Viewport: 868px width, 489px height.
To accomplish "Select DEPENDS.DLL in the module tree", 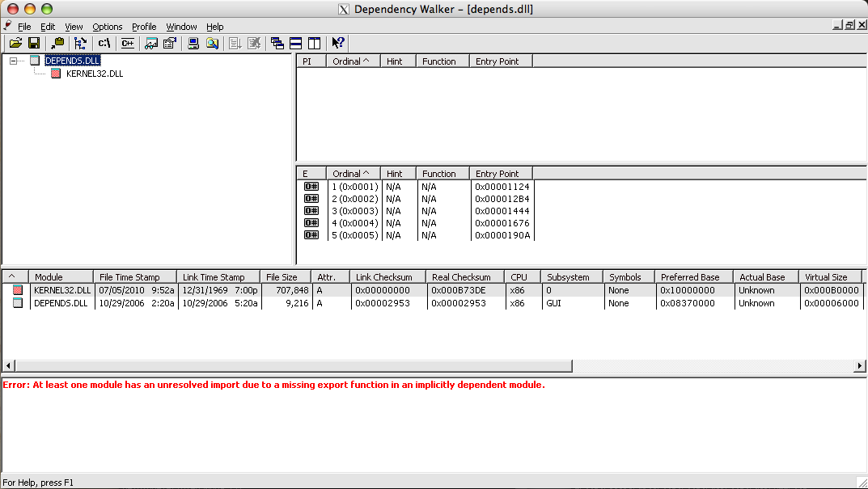I will click(x=73, y=61).
